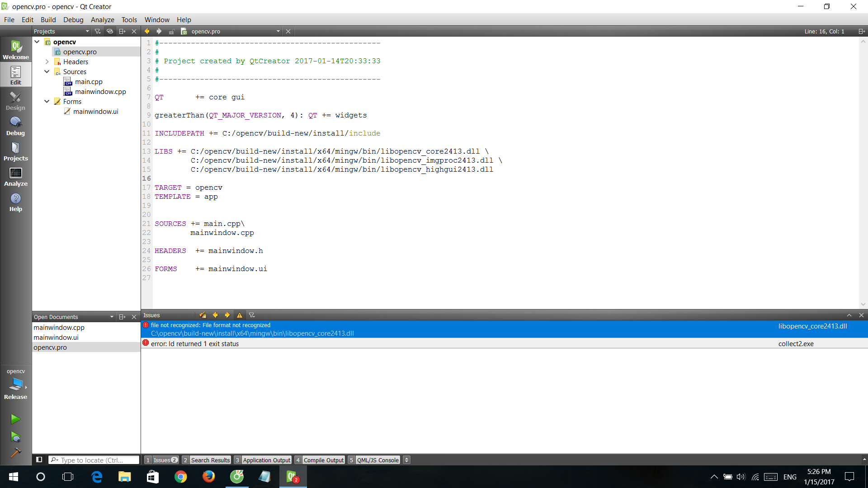The height and width of the screenshot is (488, 868).
Task: Open the Issues category filter
Action: [x=252, y=315]
